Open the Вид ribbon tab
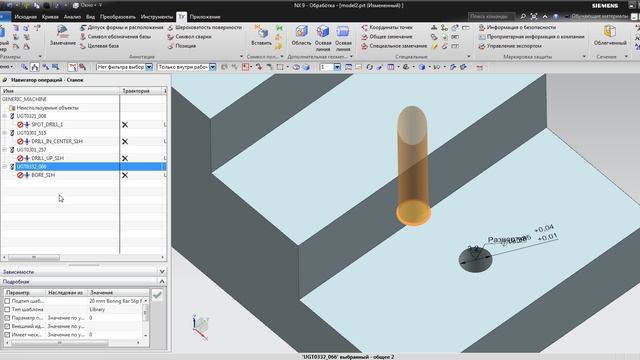This screenshot has width=640, height=360. pos(91,17)
